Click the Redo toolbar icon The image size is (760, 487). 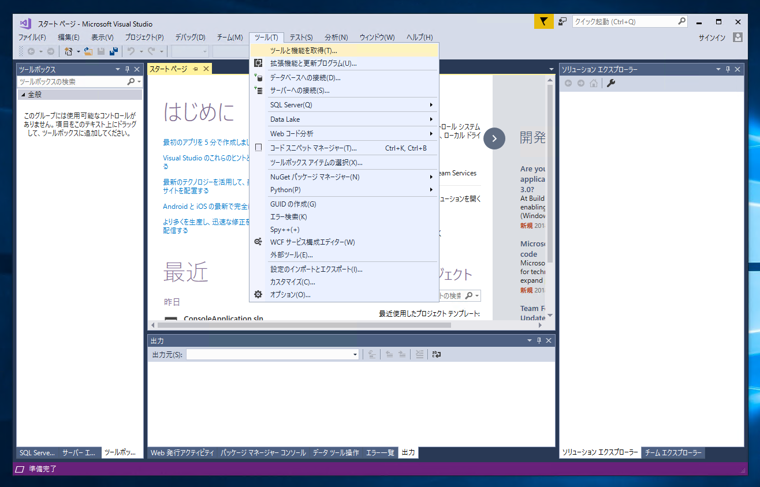click(151, 51)
